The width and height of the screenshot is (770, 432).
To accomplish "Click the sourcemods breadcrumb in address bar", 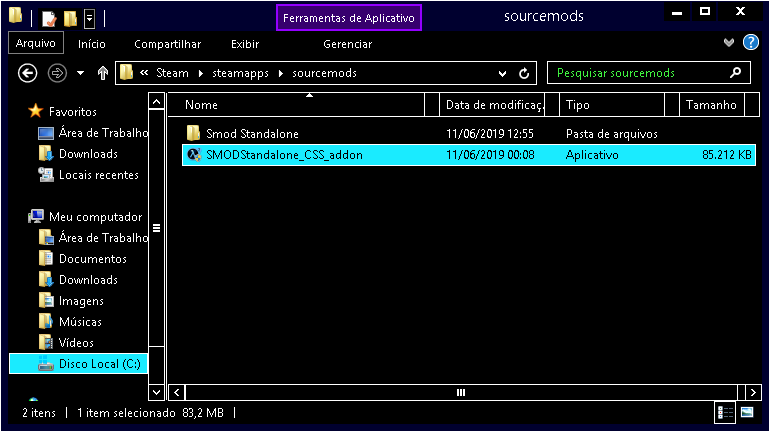I will (x=324, y=73).
